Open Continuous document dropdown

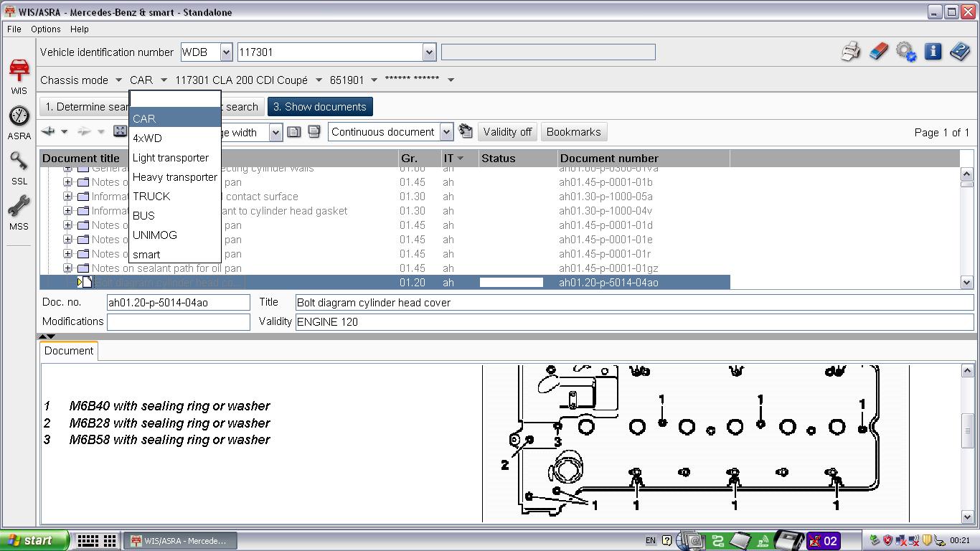click(446, 132)
